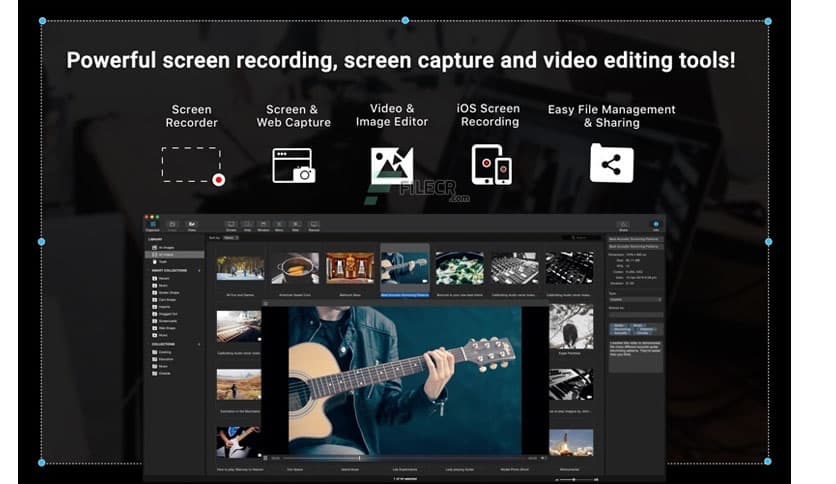Click the Share icon in the app toolbar
Viewport: 836px width, 484px height.
tap(623, 225)
